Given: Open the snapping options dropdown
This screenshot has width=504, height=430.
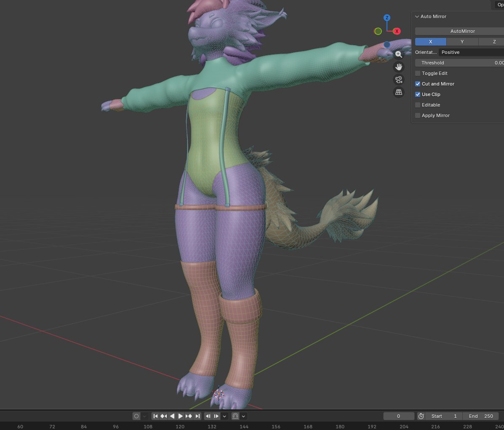Looking at the screenshot, I should tap(243, 416).
